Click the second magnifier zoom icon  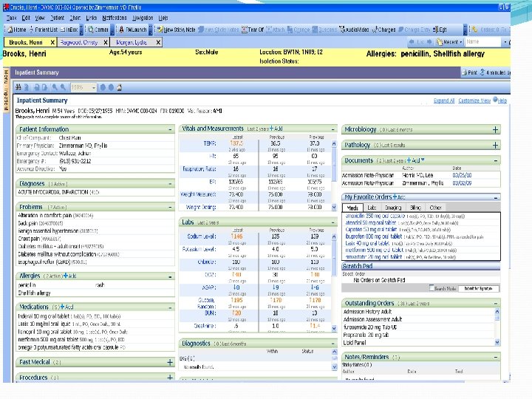63,87
